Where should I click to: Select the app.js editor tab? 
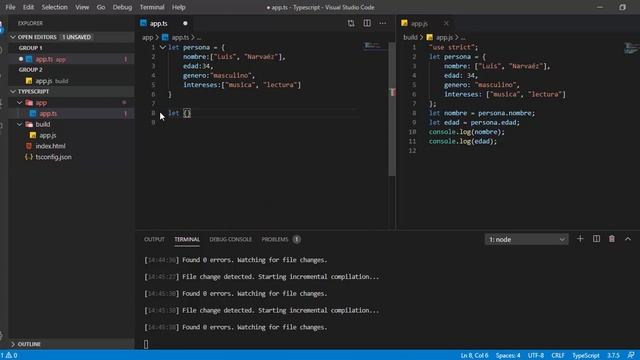coord(419,24)
